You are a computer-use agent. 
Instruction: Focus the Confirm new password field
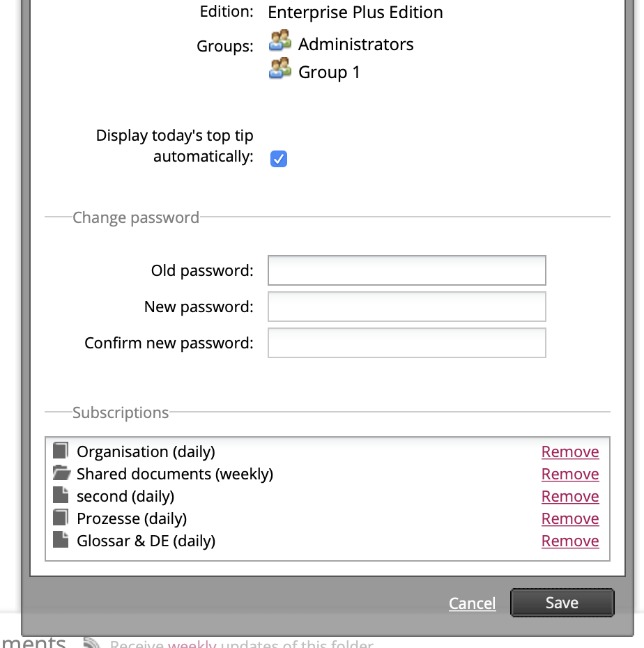coord(407,343)
